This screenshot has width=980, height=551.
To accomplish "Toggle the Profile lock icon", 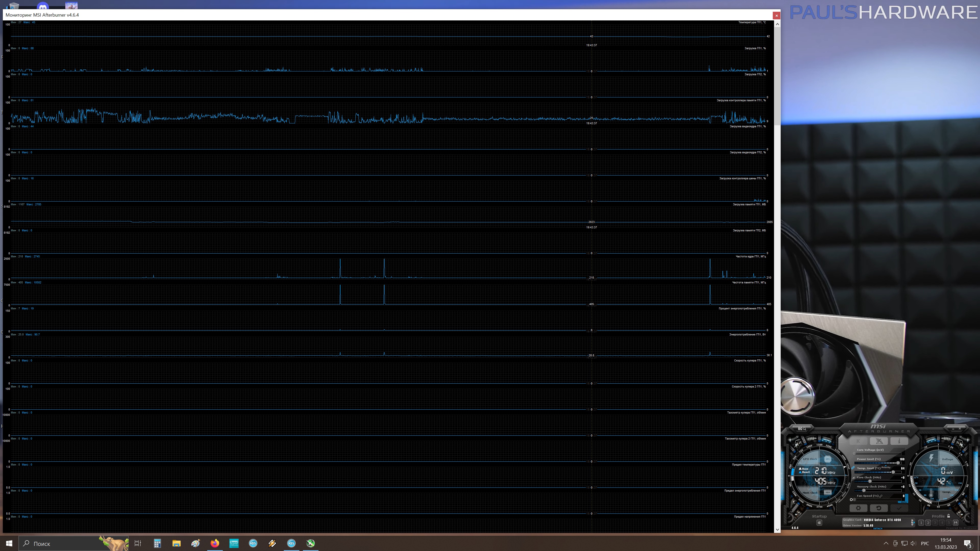I will [x=948, y=516].
